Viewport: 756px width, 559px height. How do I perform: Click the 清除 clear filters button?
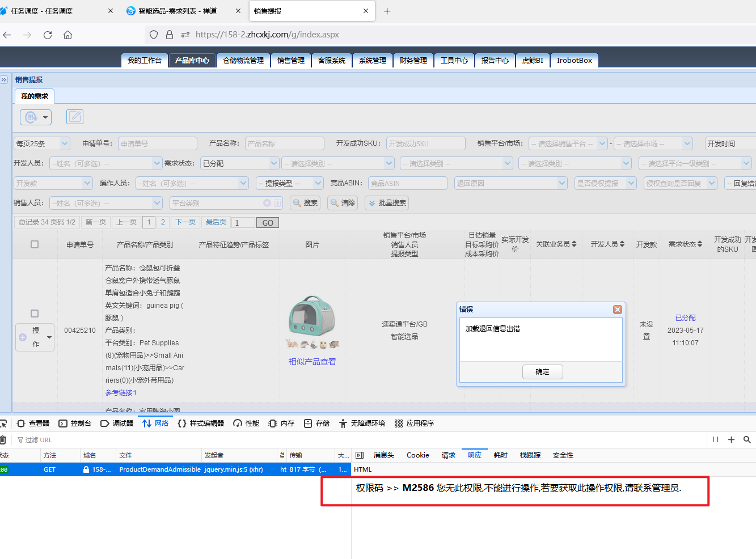coord(343,203)
